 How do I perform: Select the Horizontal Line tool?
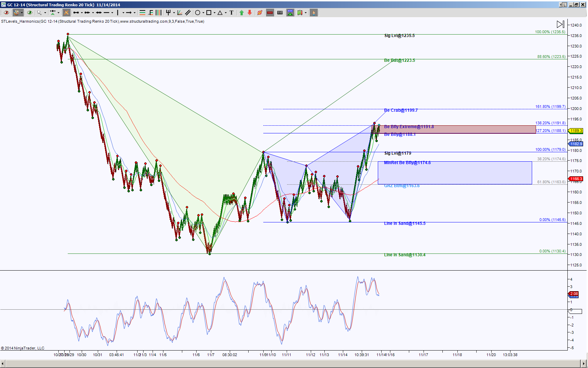click(x=106, y=13)
